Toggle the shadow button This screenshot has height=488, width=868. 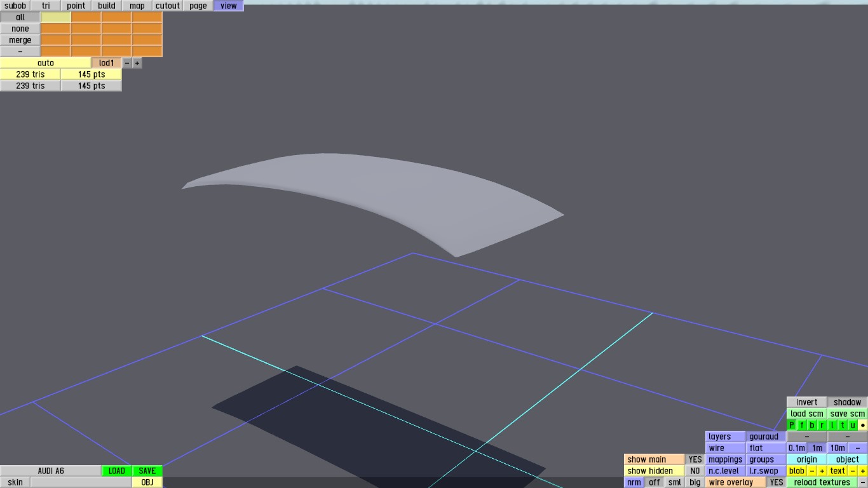coord(848,402)
